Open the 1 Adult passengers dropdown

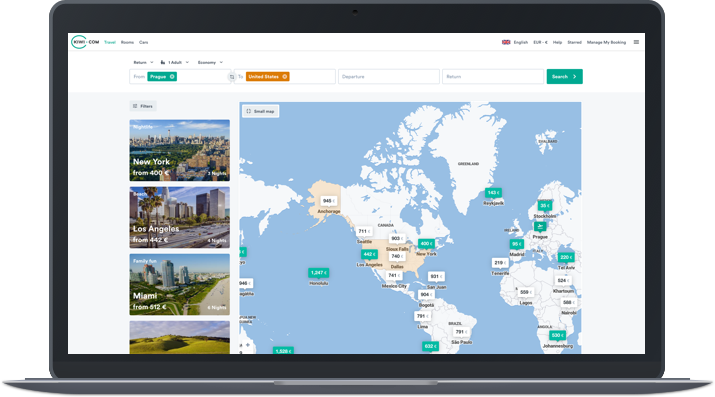(175, 62)
